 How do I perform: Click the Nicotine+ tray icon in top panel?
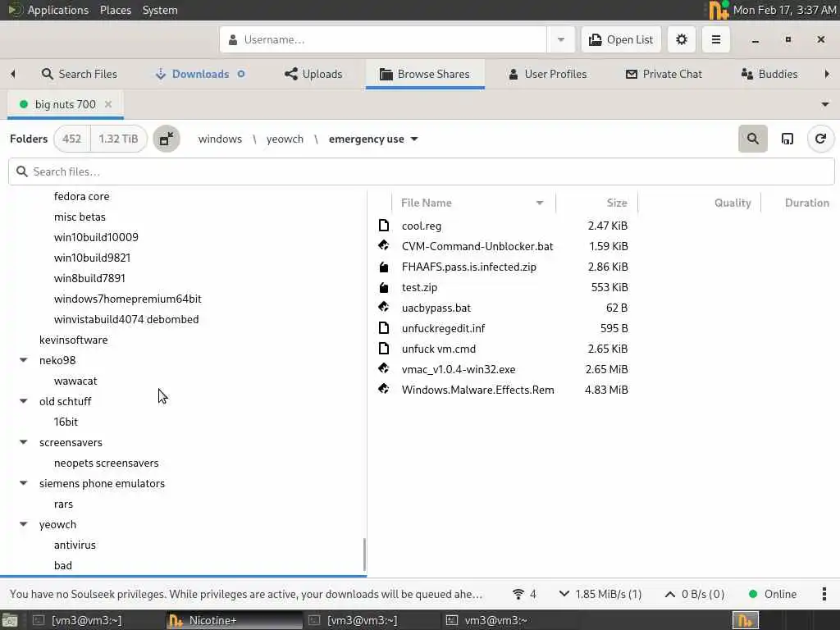[719, 10]
